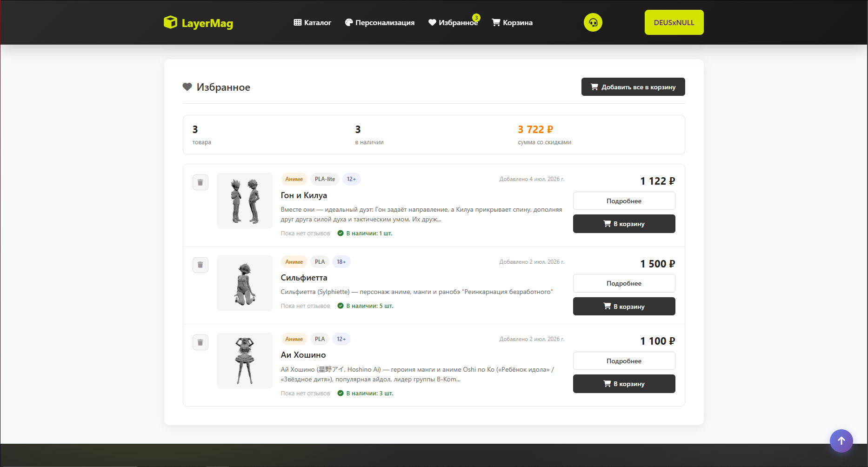Click the 'товара' counter label
The height and width of the screenshot is (467, 868).
pyautogui.click(x=201, y=142)
